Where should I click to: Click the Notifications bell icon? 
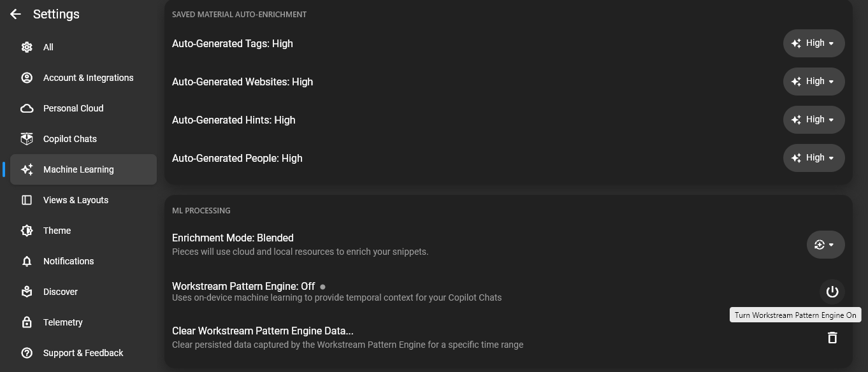[26, 261]
